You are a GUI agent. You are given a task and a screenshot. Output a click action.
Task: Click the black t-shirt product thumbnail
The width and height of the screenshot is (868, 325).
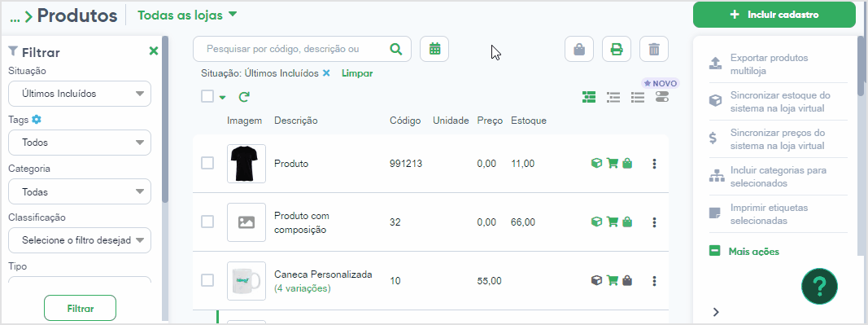246,164
